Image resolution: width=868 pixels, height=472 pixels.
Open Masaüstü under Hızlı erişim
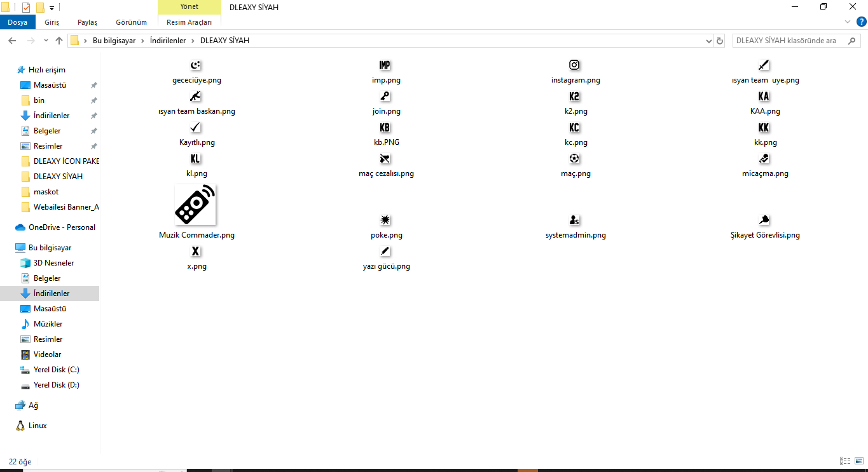point(50,85)
